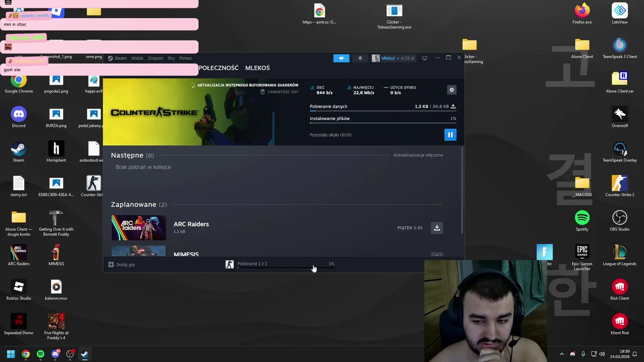Viewport: 644px width, 362px height.
Task: Open Roblox Studio desktop shortcut
Action: 19,290
